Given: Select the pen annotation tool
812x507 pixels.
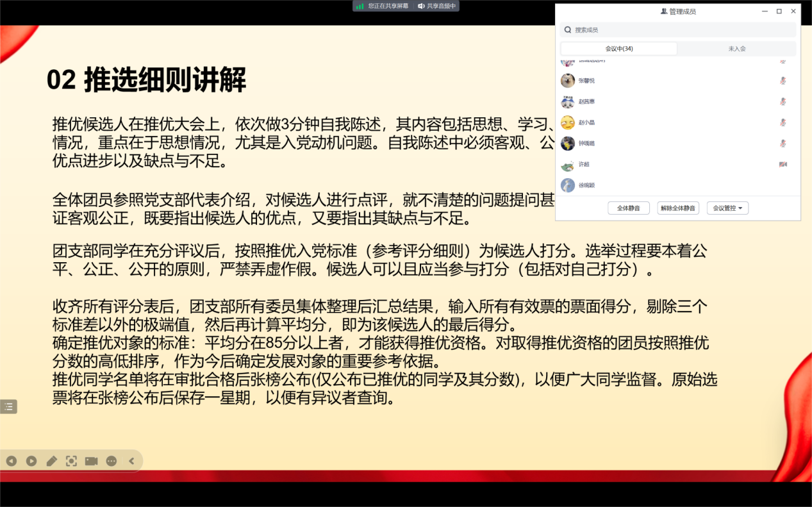Looking at the screenshot, I should click(52, 461).
